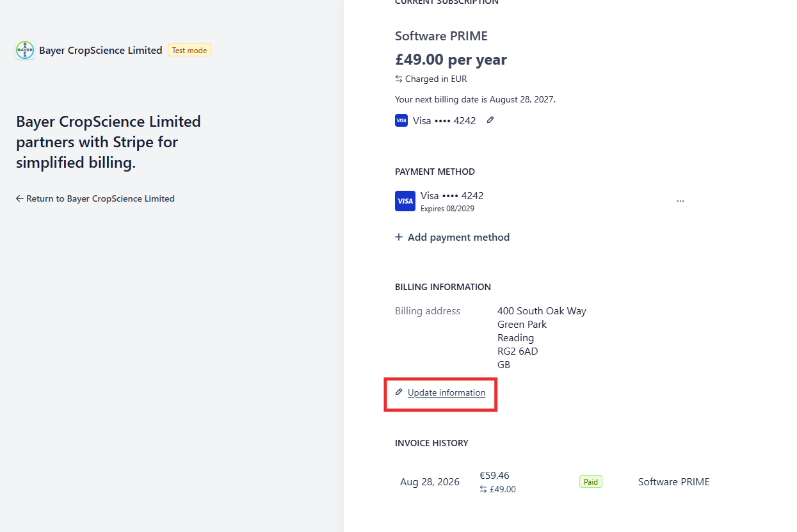Image resolution: width=797 pixels, height=532 pixels.
Task: Click the Charged in EUR text
Action: 436,79
